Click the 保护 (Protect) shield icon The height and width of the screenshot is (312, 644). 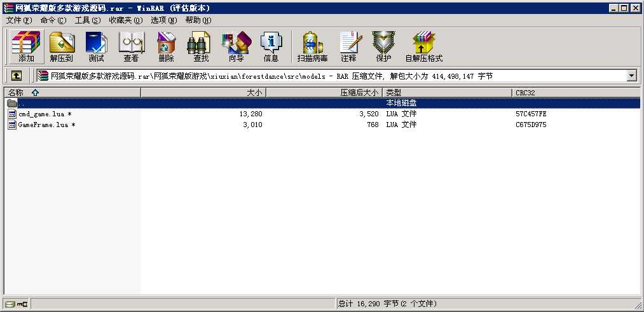point(383,46)
